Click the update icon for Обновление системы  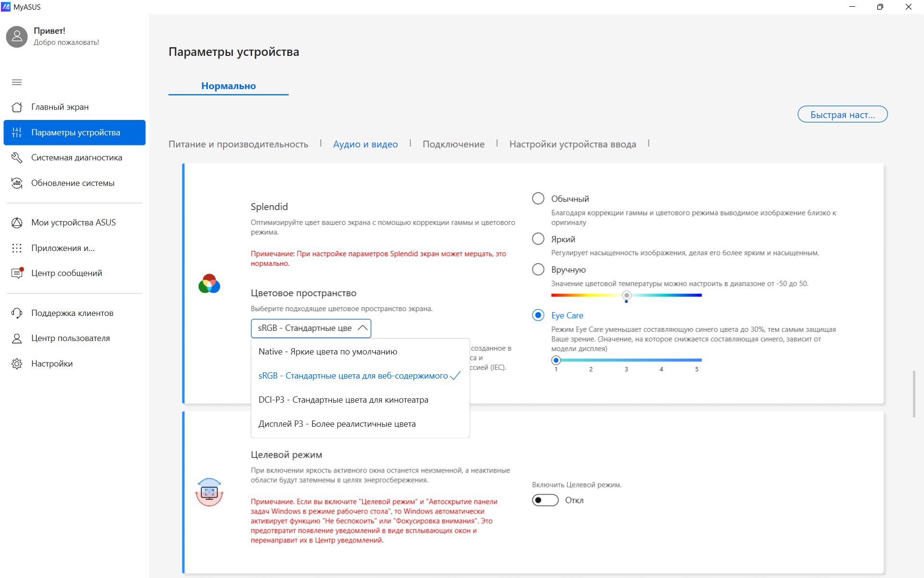tap(17, 183)
